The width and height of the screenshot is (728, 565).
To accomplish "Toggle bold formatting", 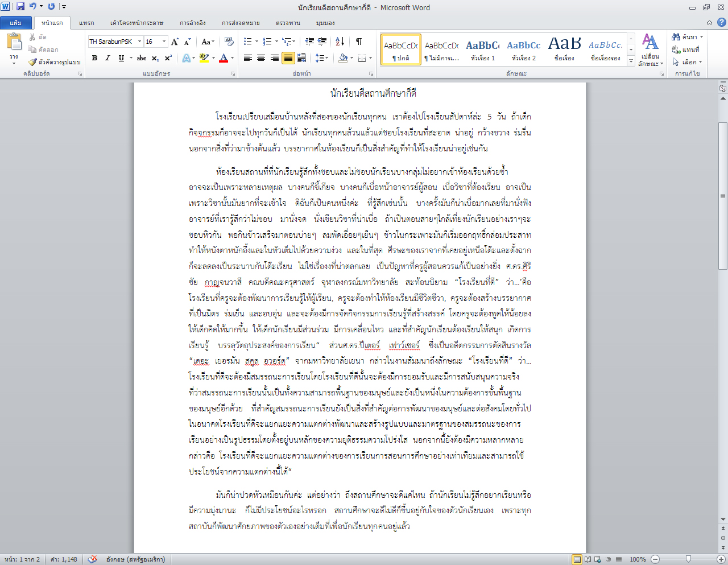I will (x=94, y=58).
